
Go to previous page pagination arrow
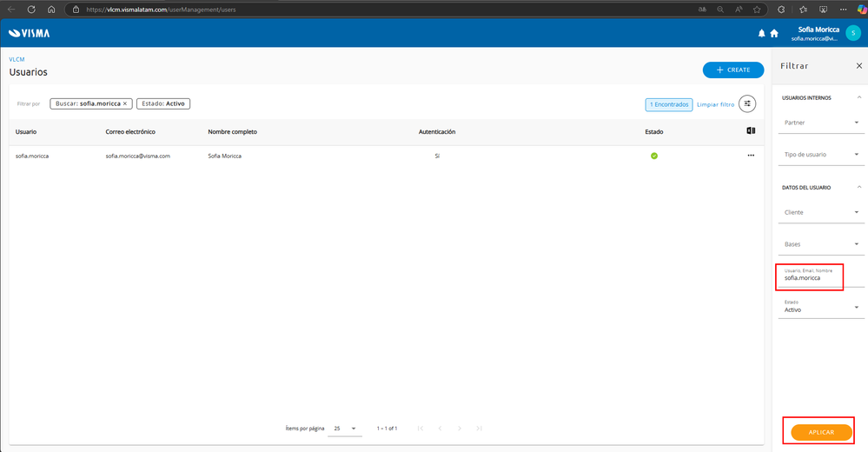[x=441, y=429]
